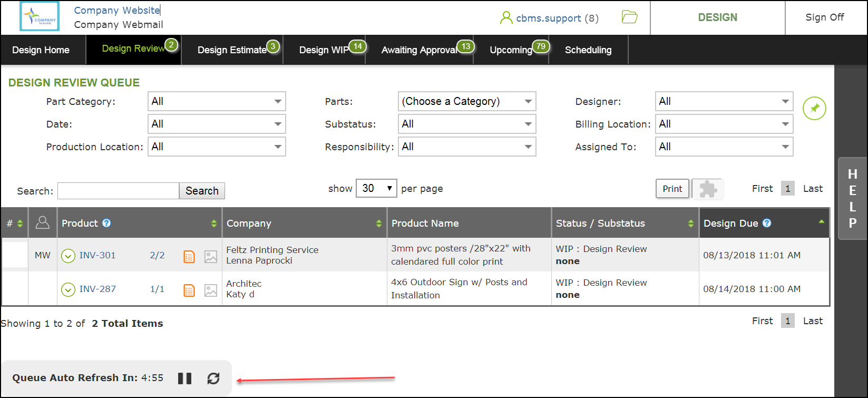Image resolution: width=868 pixels, height=398 pixels.
Task: Open the user profile icon beside cbms.support
Action: click(x=506, y=18)
